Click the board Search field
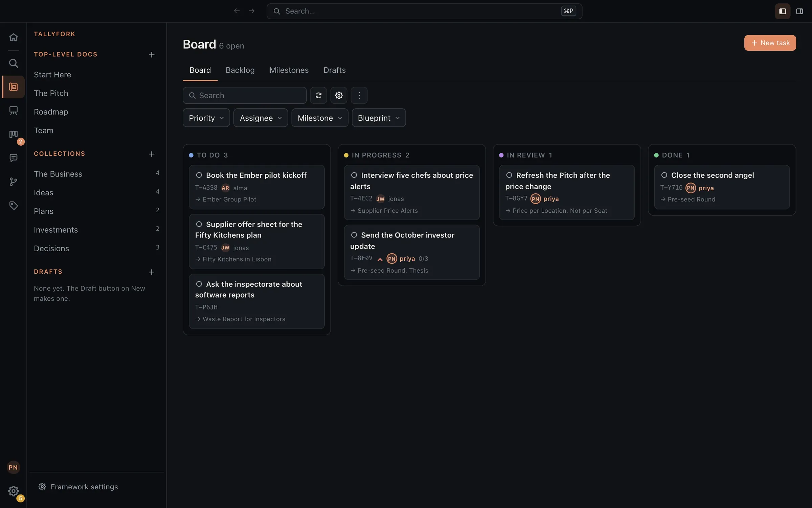 245,96
